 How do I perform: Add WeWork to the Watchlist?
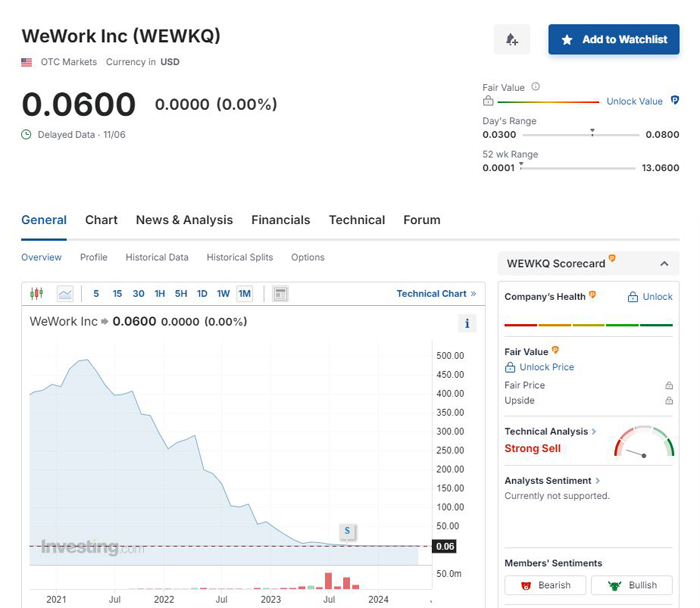coord(614,40)
